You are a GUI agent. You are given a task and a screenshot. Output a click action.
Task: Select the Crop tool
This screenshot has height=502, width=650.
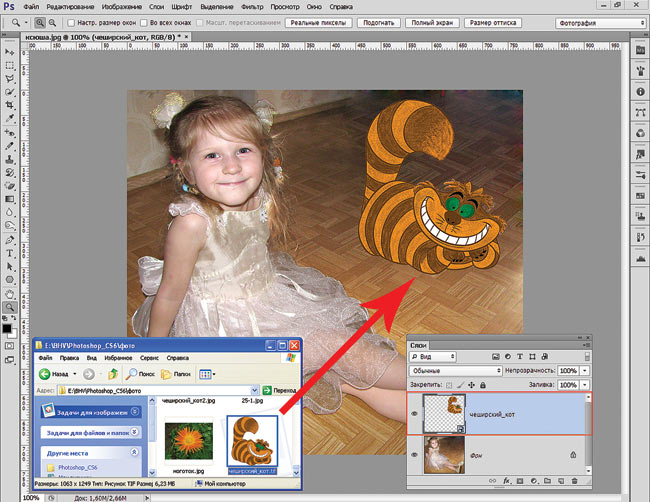pos(10,105)
